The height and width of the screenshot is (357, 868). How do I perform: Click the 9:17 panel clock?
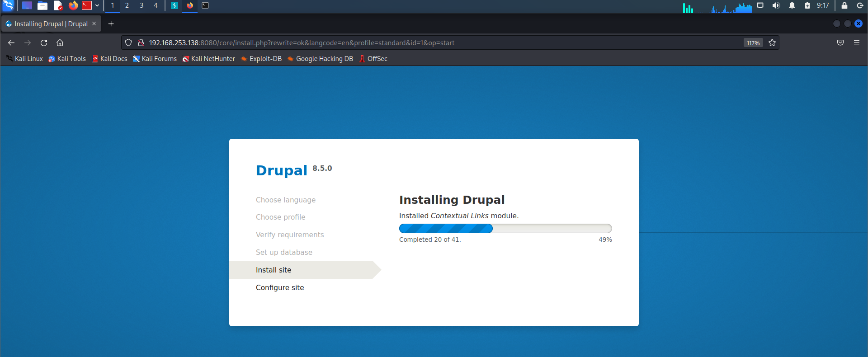[823, 5]
